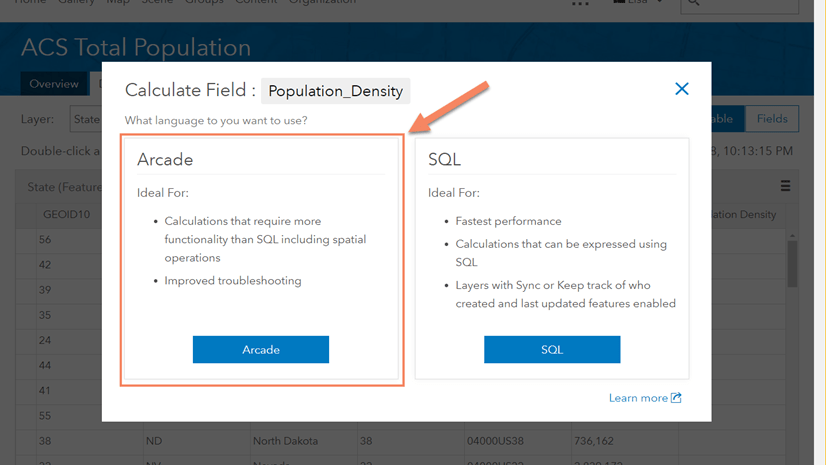Switch to the Overview tab

click(54, 84)
